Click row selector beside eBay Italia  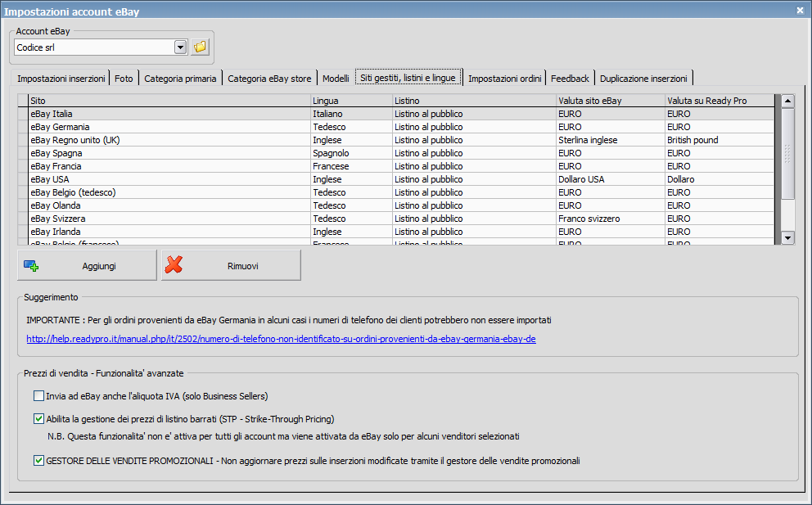tap(23, 114)
